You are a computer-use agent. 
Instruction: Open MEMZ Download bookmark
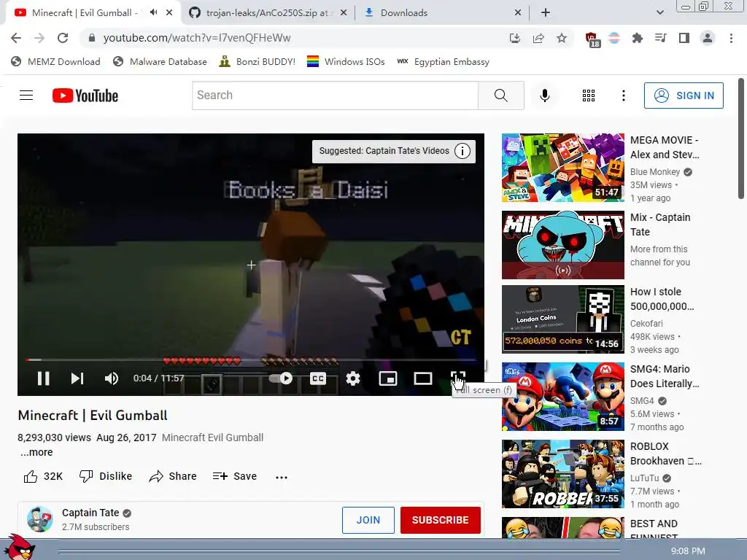(55, 62)
